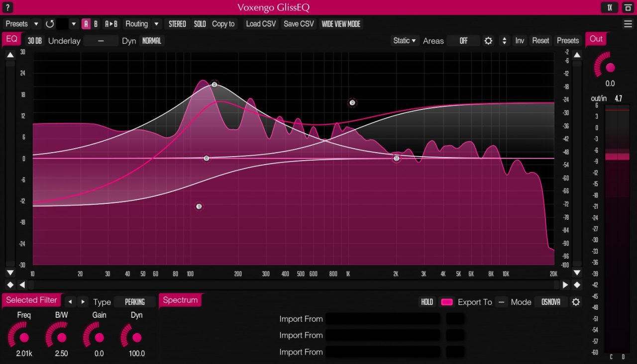Open EQ display settings gear
Screen dimensions: 637x364
(488, 41)
